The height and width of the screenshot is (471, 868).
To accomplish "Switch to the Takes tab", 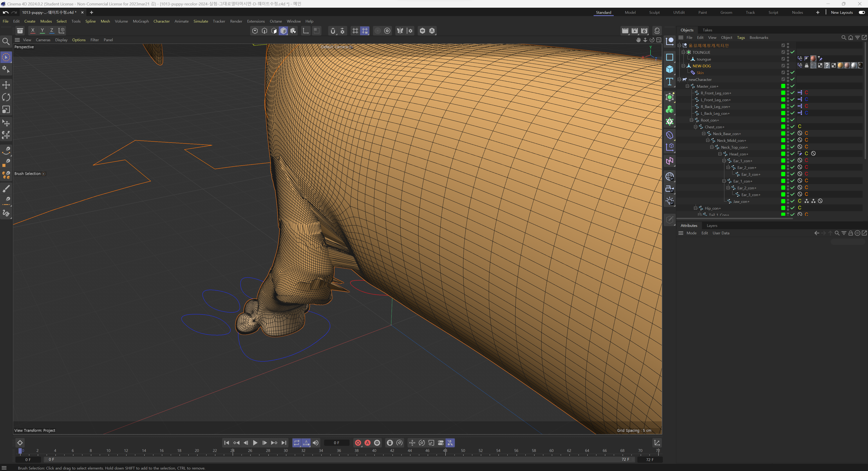I will click(x=707, y=30).
